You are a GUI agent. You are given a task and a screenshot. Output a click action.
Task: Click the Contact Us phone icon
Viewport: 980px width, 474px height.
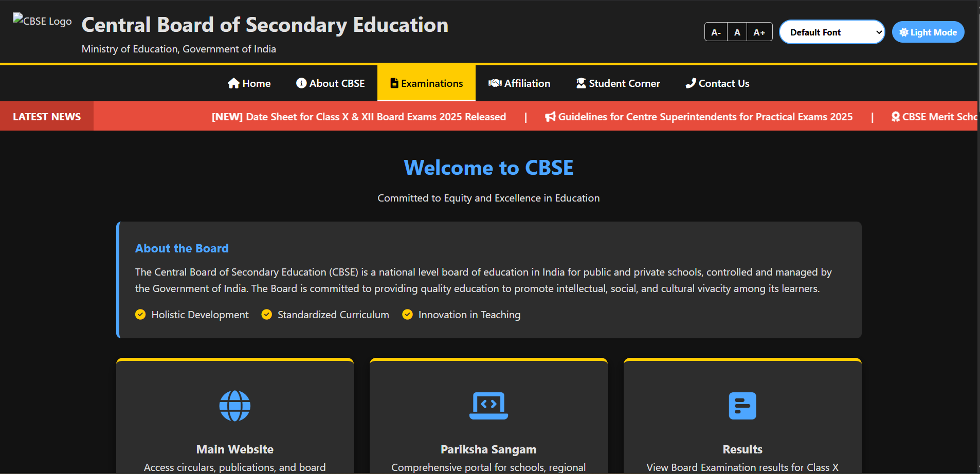click(x=691, y=83)
